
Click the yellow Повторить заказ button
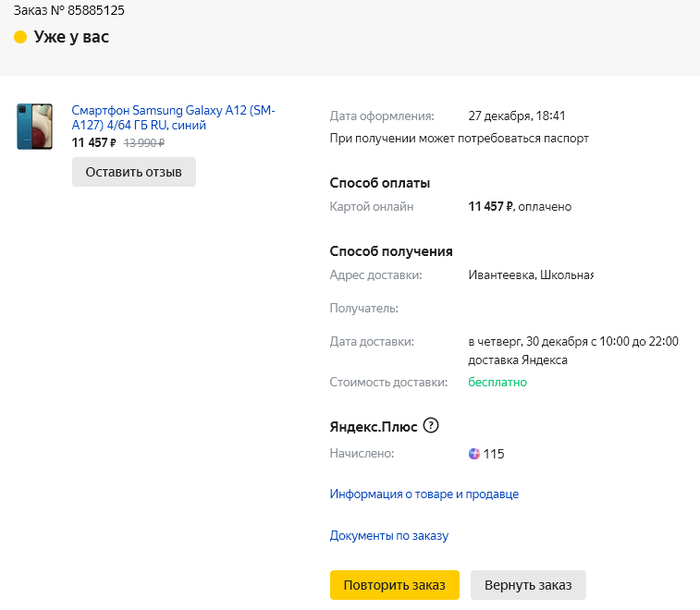394,585
